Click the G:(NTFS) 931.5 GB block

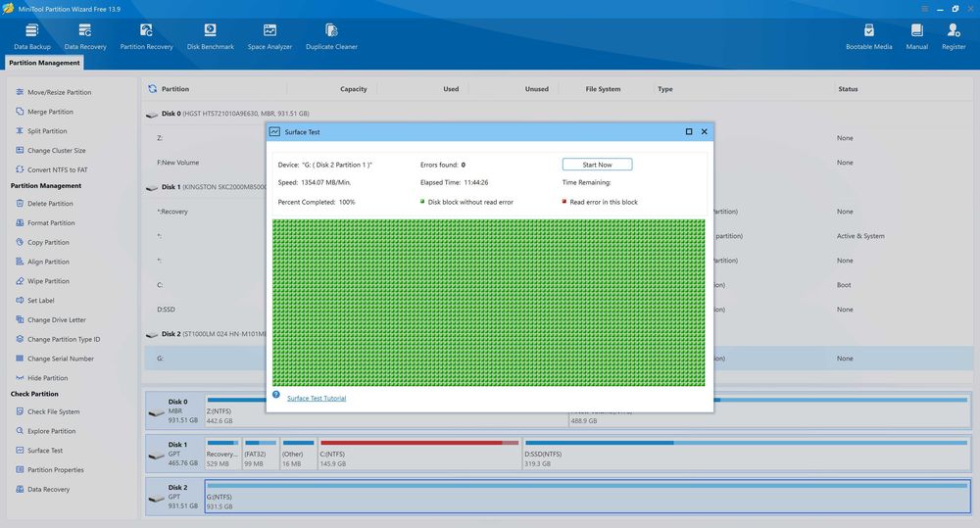[587, 497]
